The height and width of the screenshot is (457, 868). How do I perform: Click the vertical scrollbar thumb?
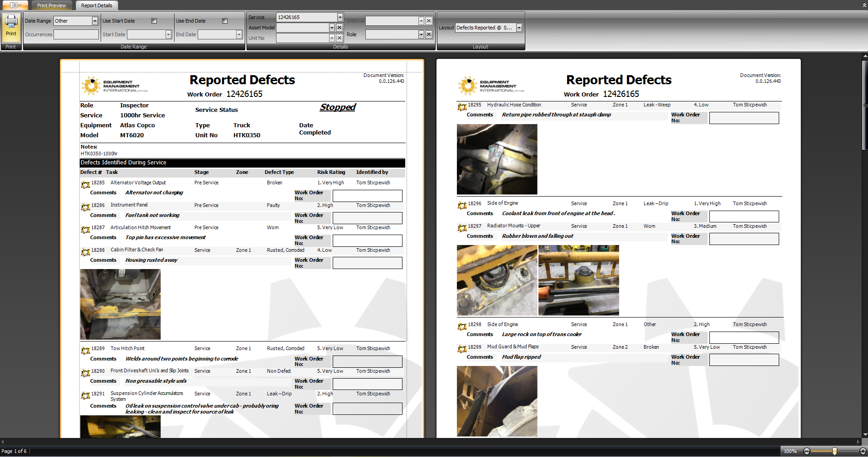865,105
